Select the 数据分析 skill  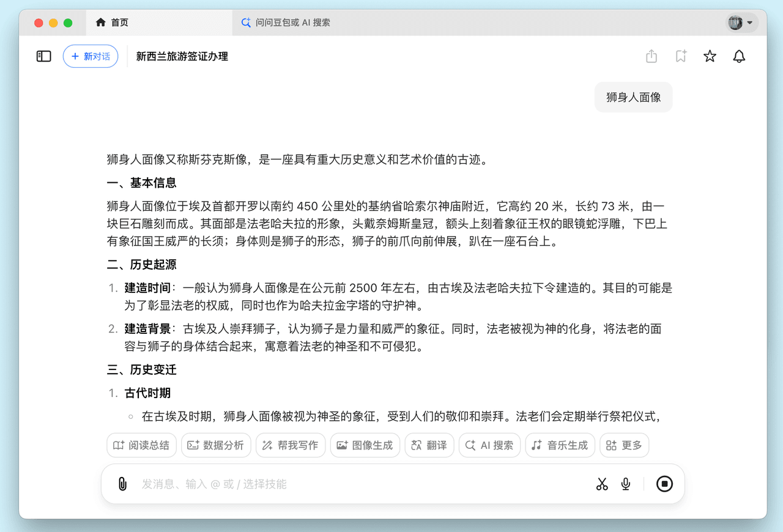tap(216, 445)
